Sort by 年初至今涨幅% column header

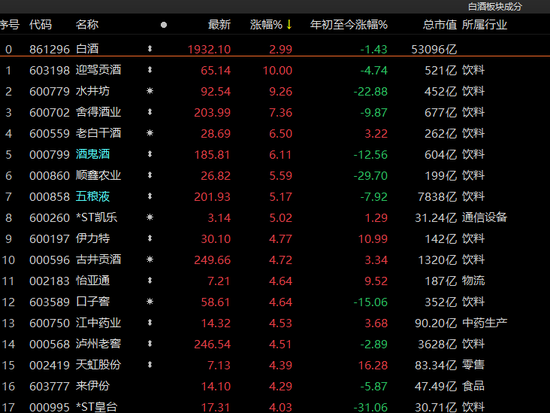(x=349, y=25)
